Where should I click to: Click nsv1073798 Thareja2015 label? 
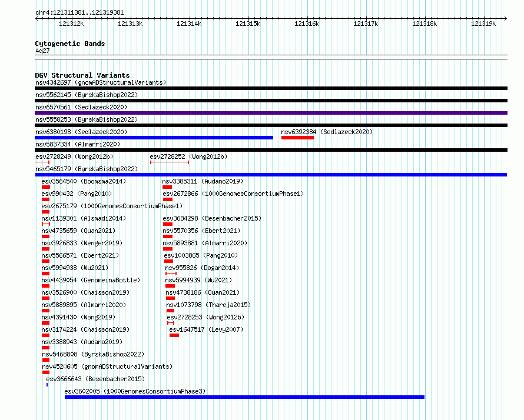(x=208, y=305)
